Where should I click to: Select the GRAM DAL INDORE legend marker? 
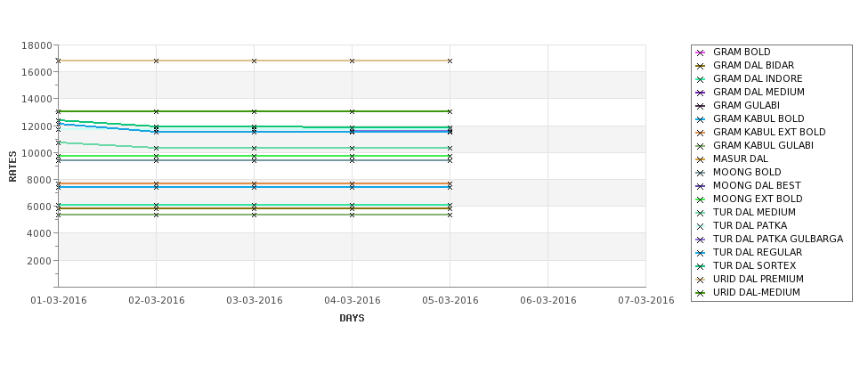pos(701,79)
